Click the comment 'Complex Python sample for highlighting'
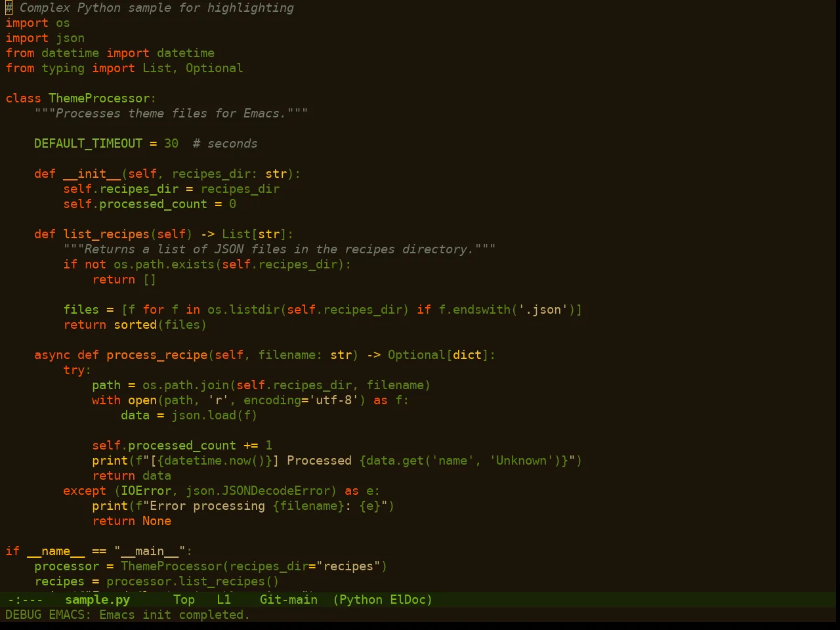The image size is (840, 630). tap(157, 8)
